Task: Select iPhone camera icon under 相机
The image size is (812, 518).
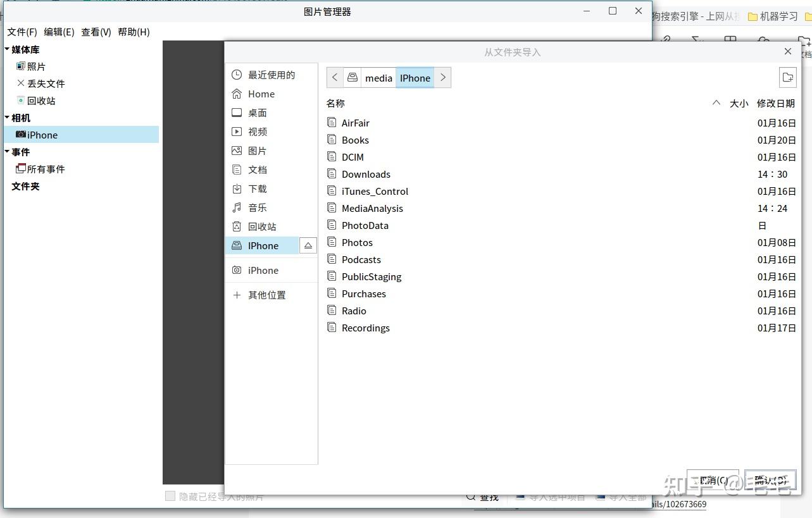Action: (x=21, y=135)
